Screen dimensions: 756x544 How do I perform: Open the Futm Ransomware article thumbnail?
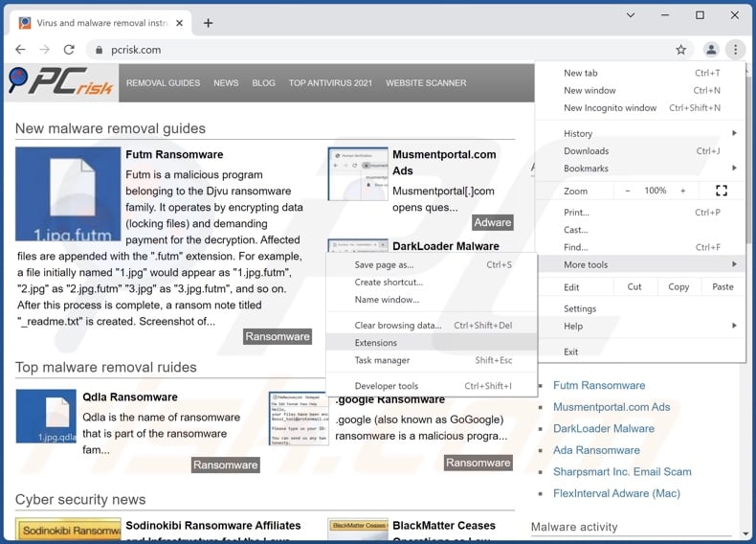[x=68, y=194]
